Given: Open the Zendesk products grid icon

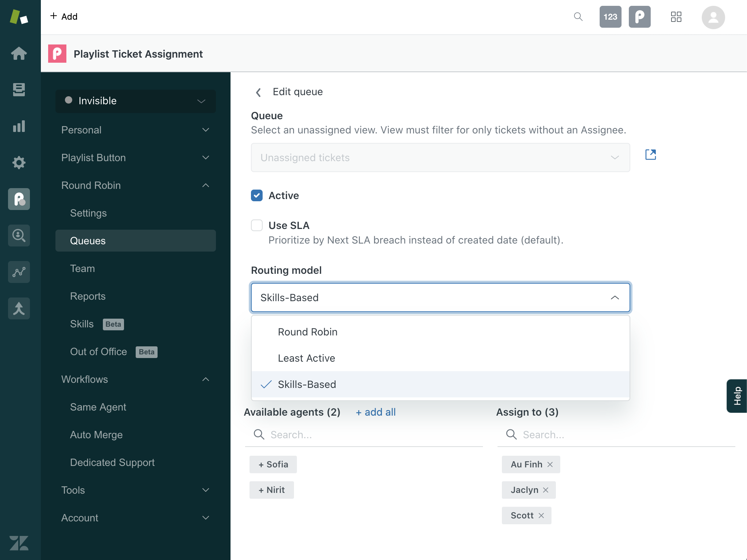Looking at the screenshot, I should tap(676, 17).
